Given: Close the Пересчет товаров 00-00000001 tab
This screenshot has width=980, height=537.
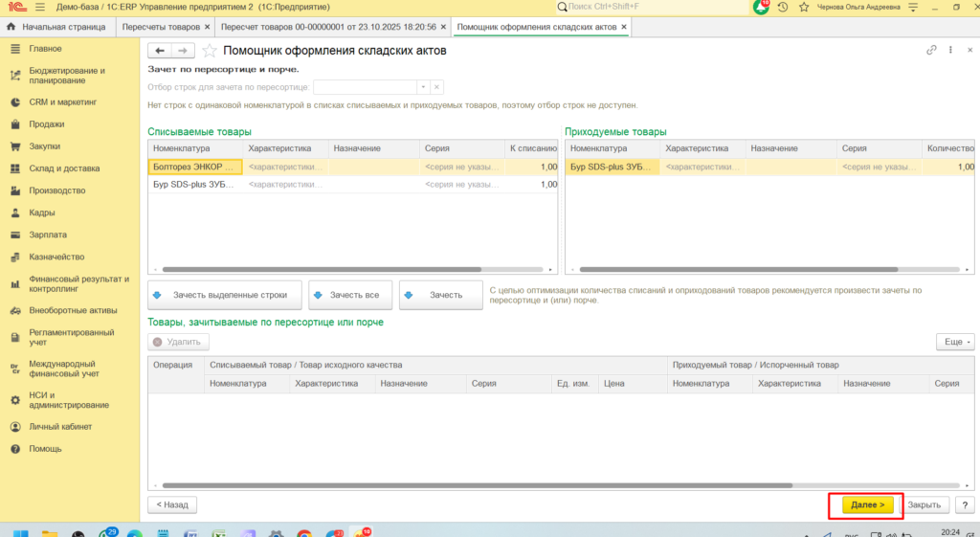Looking at the screenshot, I should tap(443, 27).
